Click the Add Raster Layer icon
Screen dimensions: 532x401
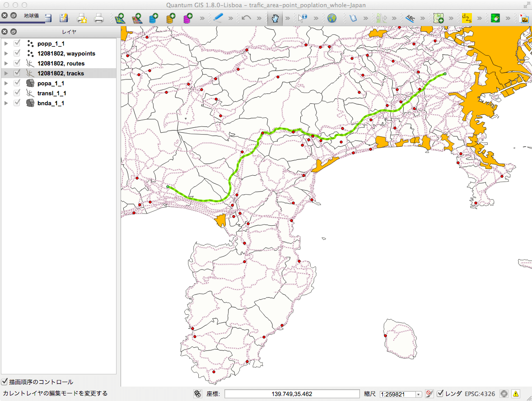137,19
